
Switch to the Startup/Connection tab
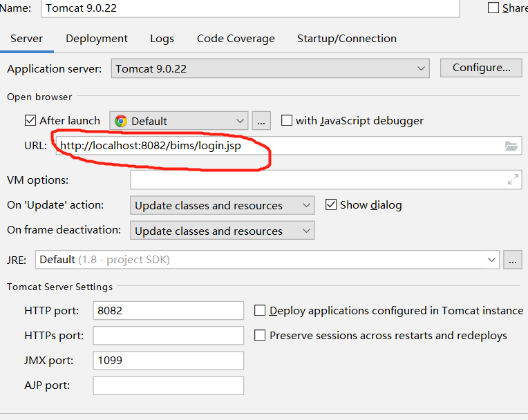click(x=346, y=39)
